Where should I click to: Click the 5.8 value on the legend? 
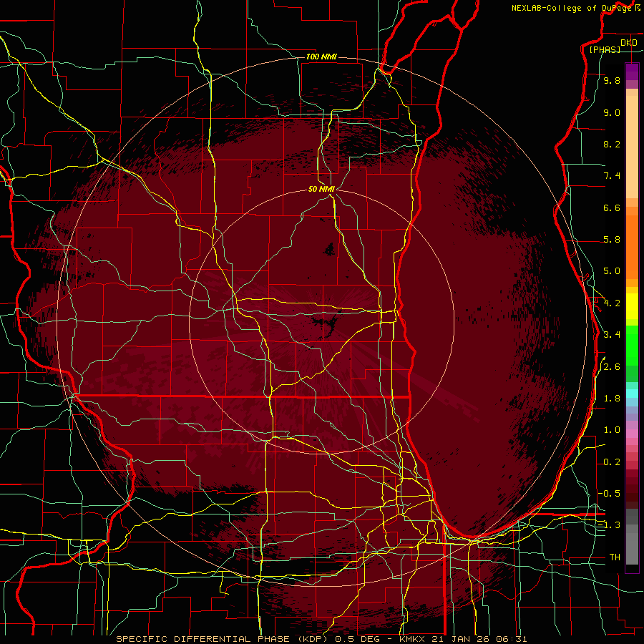point(612,240)
